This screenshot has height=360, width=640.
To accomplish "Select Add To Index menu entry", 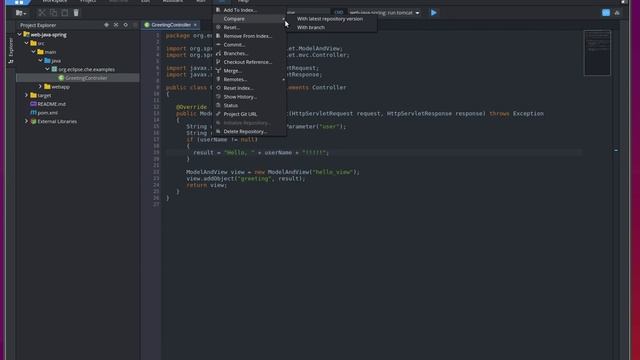I will point(249,10).
